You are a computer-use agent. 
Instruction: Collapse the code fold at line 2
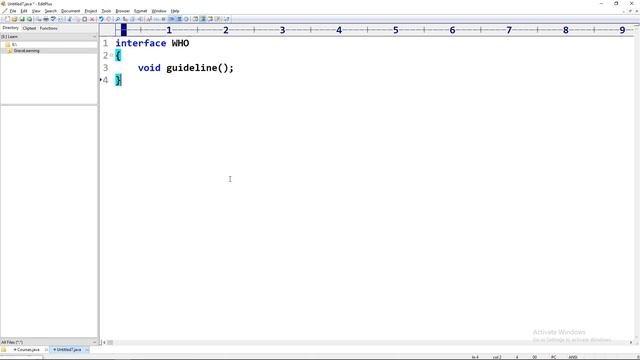[x=111, y=56]
